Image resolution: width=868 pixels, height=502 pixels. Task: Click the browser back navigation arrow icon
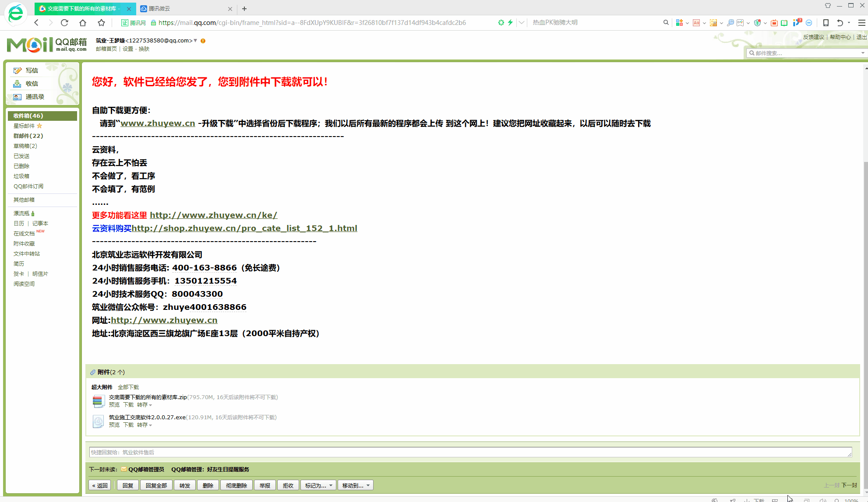click(x=36, y=22)
